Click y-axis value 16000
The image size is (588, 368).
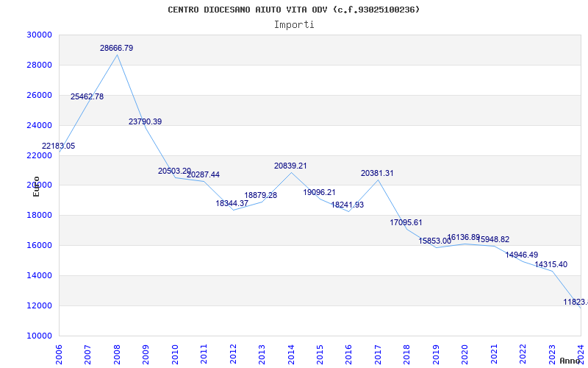[x=39, y=246]
